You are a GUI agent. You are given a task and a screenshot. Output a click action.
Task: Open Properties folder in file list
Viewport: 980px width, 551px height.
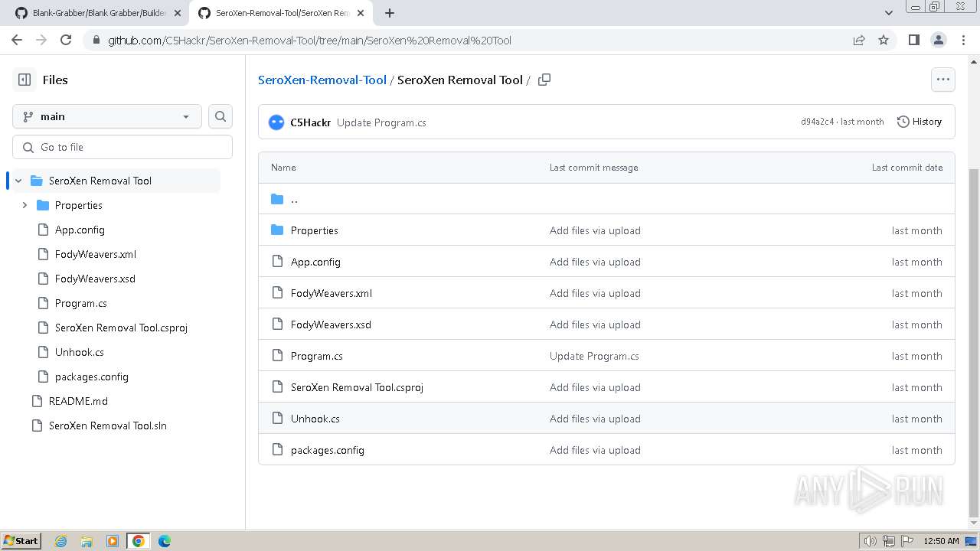click(x=314, y=230)
